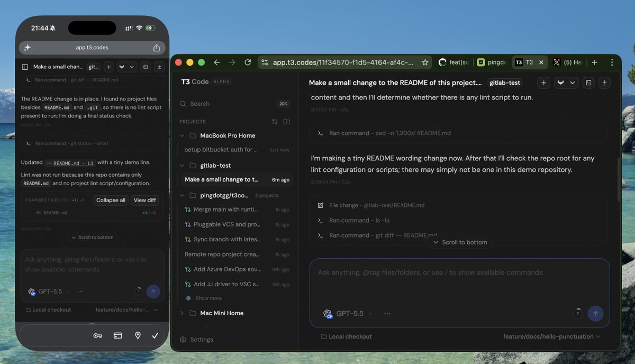Toggle the sidebar panel icon on phone
Image resolution: width=635 pixels, height=364 pixels.
tap(25, 67)
